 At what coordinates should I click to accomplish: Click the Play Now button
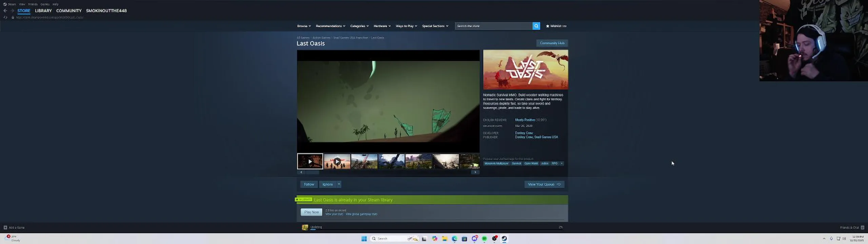tap(311, 212)
